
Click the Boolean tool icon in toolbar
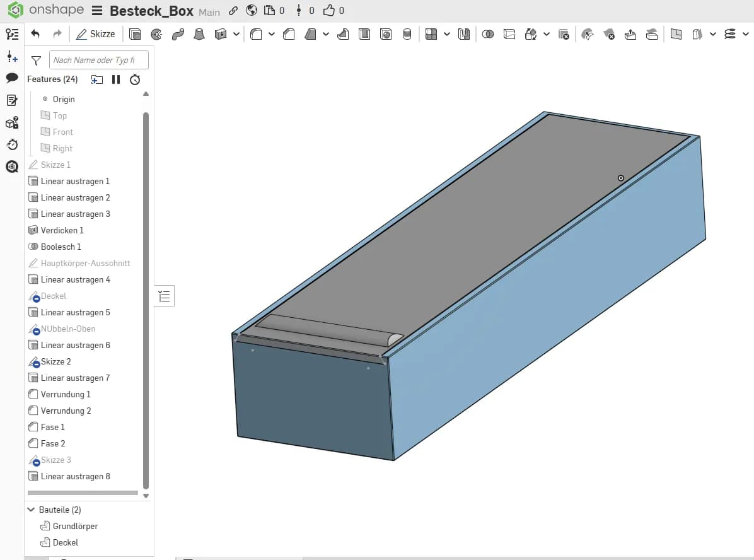(488, 34)
